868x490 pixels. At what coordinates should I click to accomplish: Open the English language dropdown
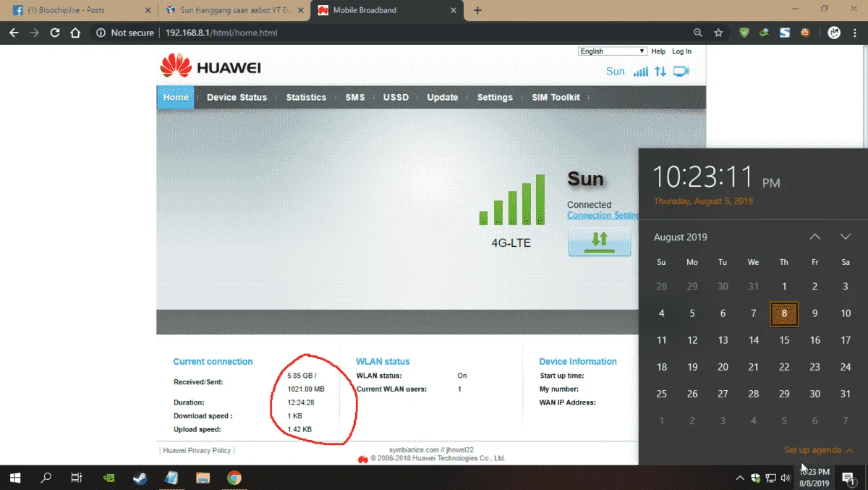click(x=612, y=51)
